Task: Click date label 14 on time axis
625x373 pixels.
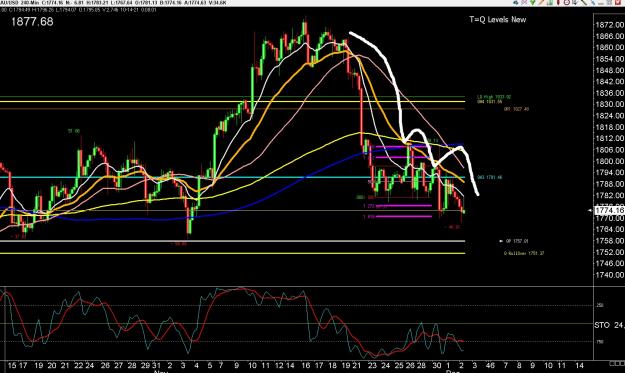Action: click(579, 365)
